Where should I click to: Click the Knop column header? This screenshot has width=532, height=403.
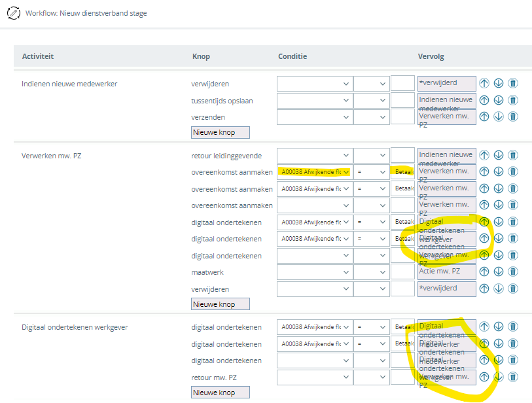point(201,56)
